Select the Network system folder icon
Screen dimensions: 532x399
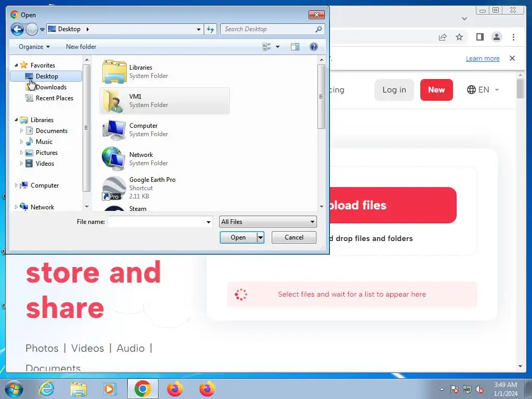click(114, 159)
